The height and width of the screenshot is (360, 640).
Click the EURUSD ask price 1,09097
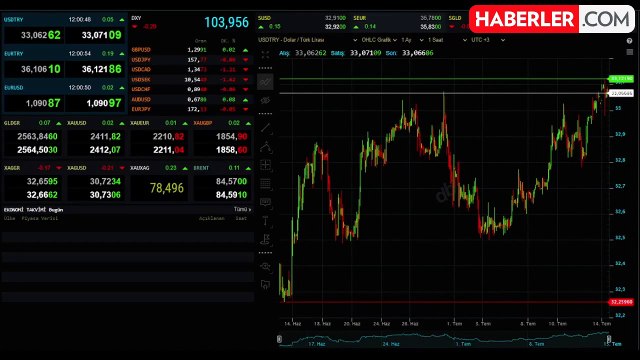coord(96,103)
